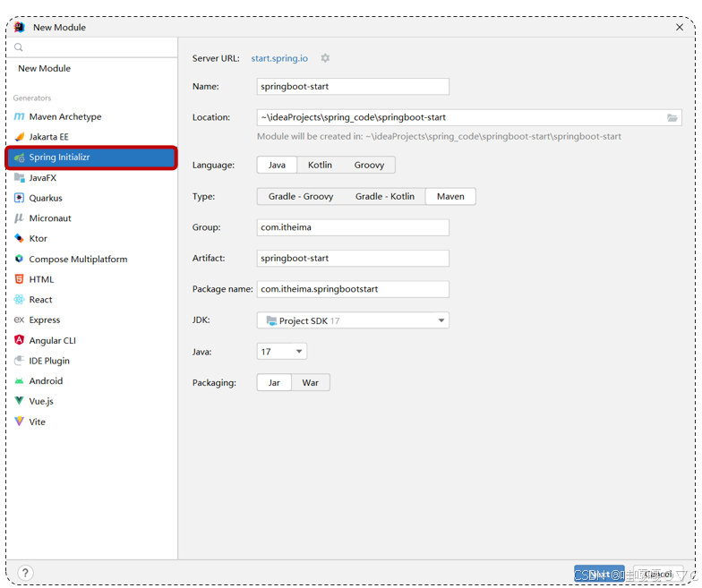Click the IntelliJ IDEA title bar icon

pos(19,27)
